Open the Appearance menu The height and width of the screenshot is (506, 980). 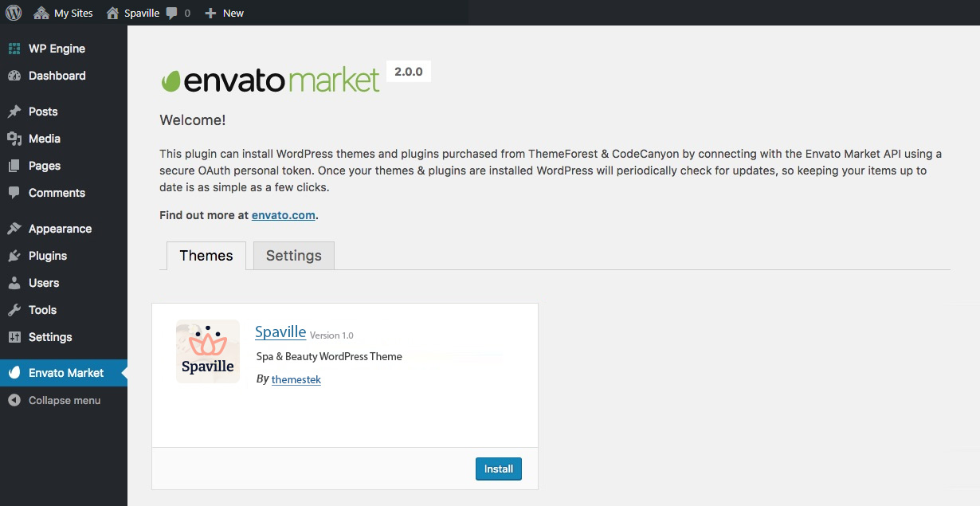(60, 229)
